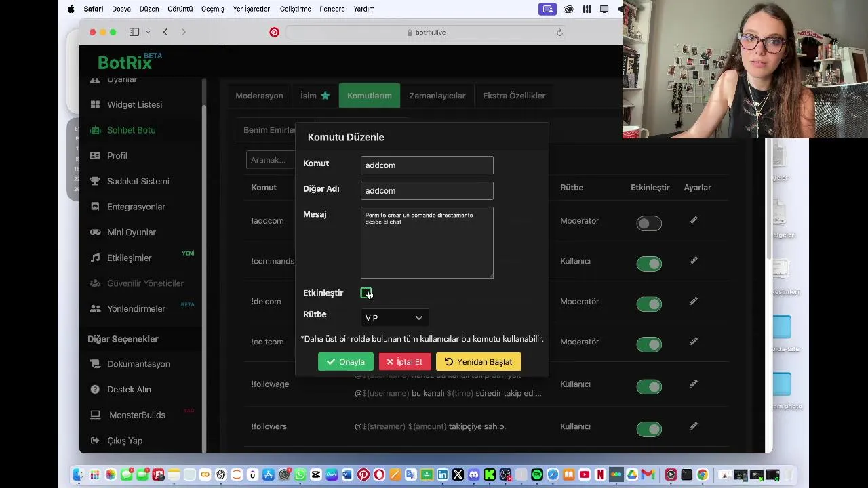Click the Komut input field containing addcom
The image size is (868, 488).
(427, 165)
